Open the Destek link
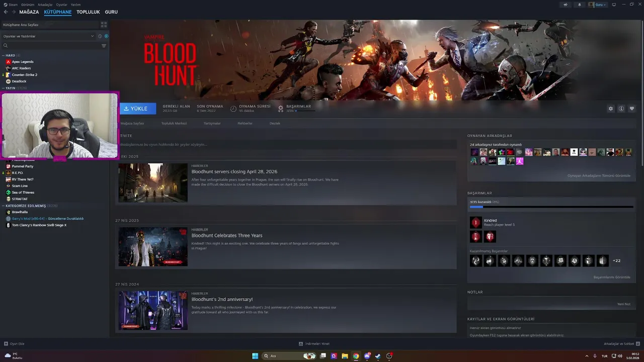The width and height of the screenshot is (644, 362). (x=275, y=123)
